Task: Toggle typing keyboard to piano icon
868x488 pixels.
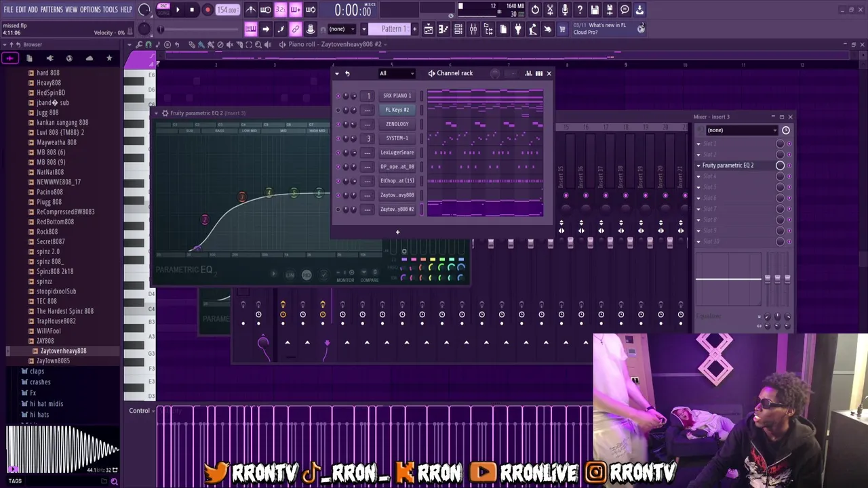Action: (251, 29)
